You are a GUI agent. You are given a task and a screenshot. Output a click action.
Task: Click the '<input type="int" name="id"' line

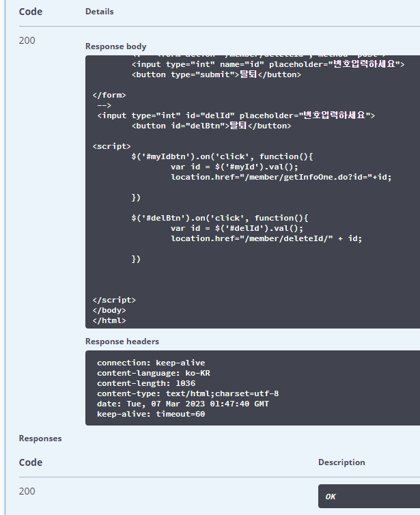pyautogui.click(x=268, y=64)
